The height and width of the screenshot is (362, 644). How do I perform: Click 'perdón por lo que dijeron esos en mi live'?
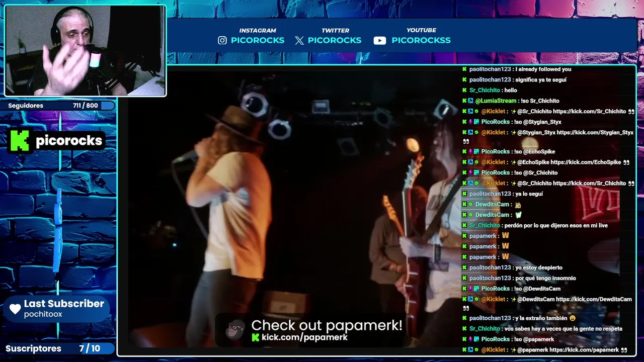(x=555, y=226)
